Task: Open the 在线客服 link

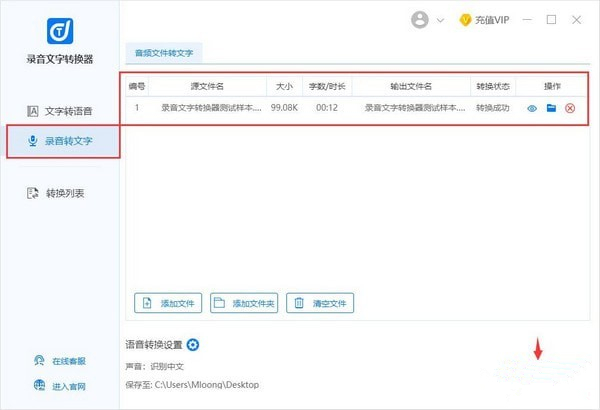Action: point(69,361)
